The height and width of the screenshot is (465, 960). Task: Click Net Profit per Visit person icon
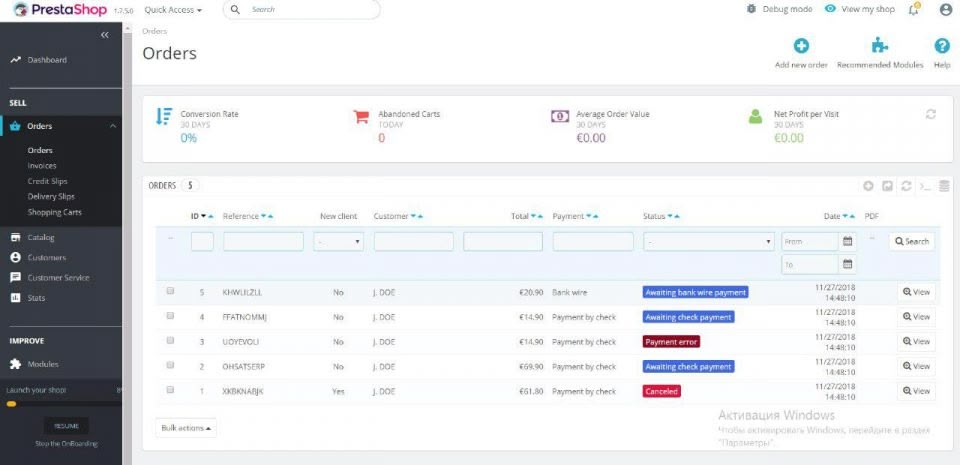coord(756,116)
